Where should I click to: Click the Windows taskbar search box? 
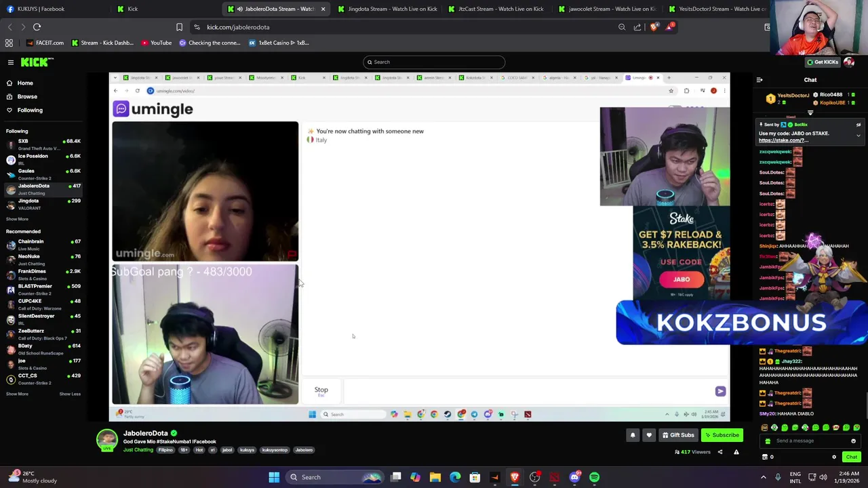[335, 477]
